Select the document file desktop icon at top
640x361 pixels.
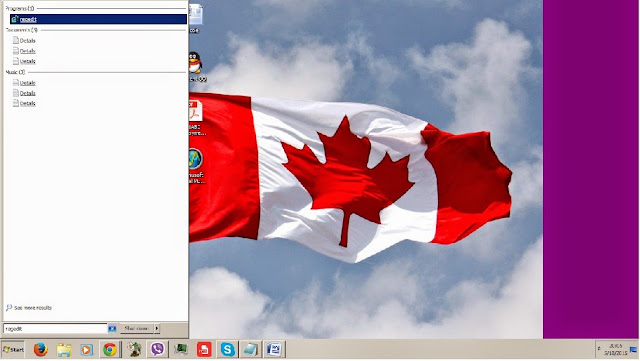coord(196,14)
